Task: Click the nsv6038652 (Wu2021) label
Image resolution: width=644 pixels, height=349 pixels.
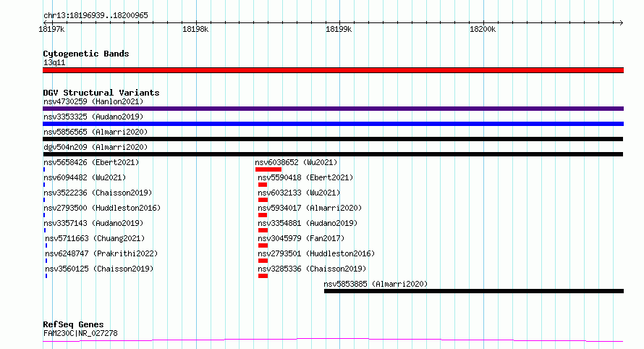Action: [x=296, y=162]
